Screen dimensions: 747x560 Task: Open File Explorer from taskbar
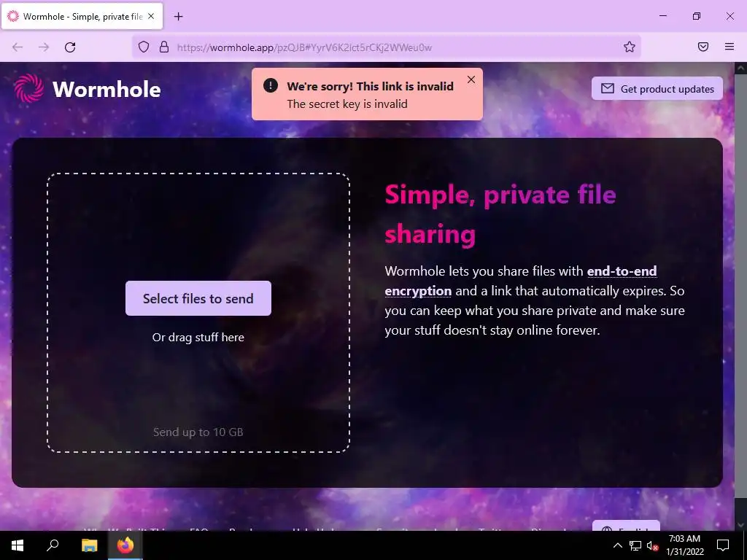[89, 545]
